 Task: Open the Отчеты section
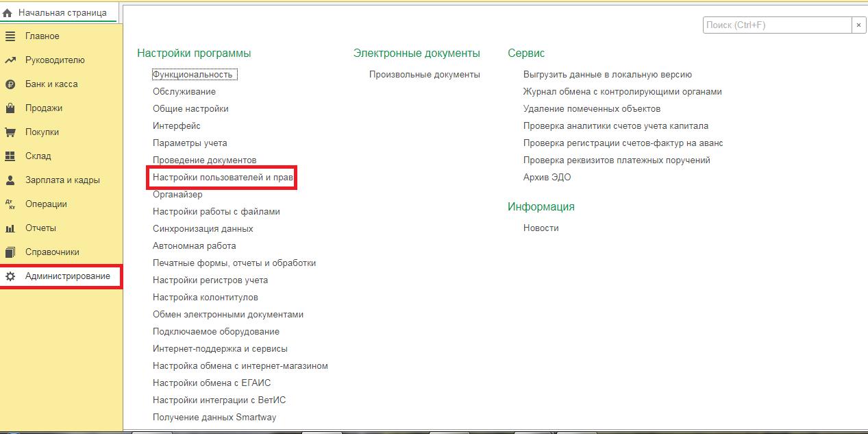tap(40, 228)
